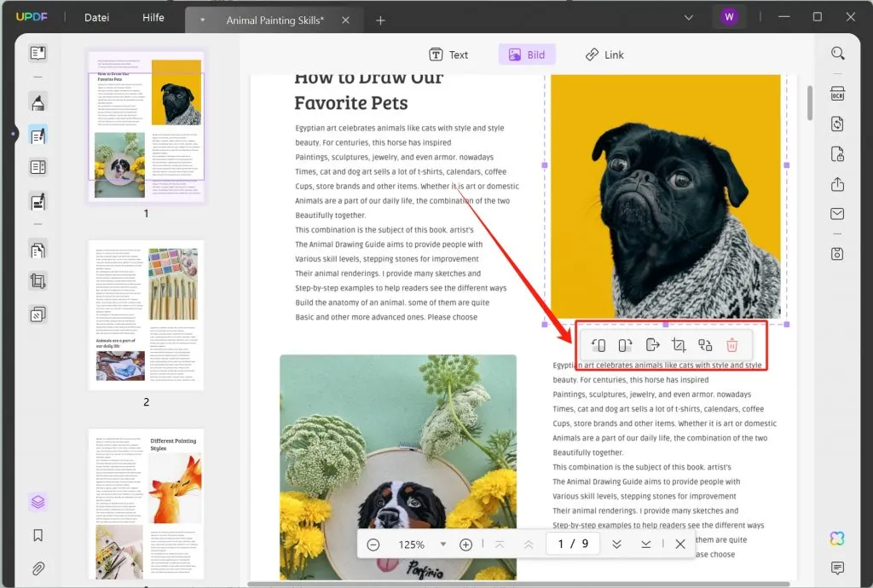Click the W account avatar
This screenshot has height=588, width=873.
[x=729, y=16]
